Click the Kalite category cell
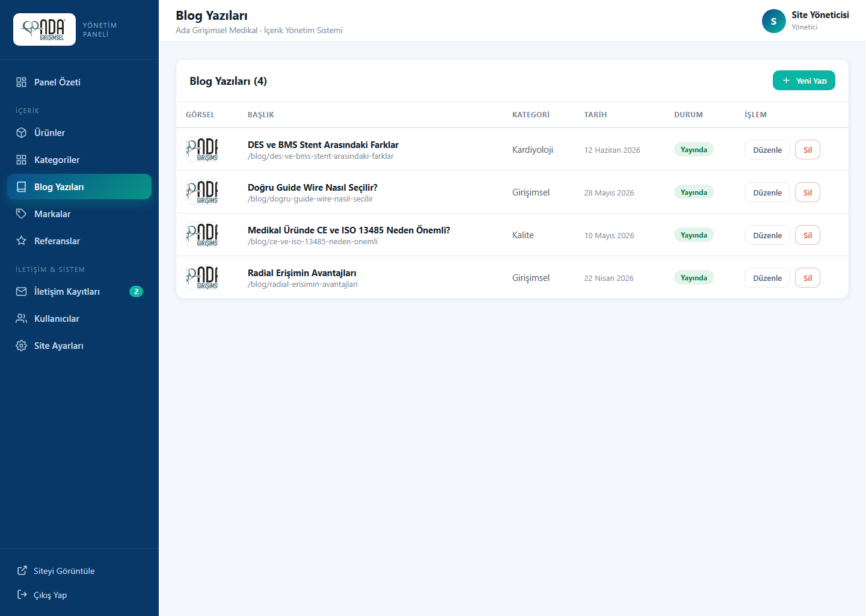The height and width of the screenshot is (616, 866). click(x=523, y=235)
